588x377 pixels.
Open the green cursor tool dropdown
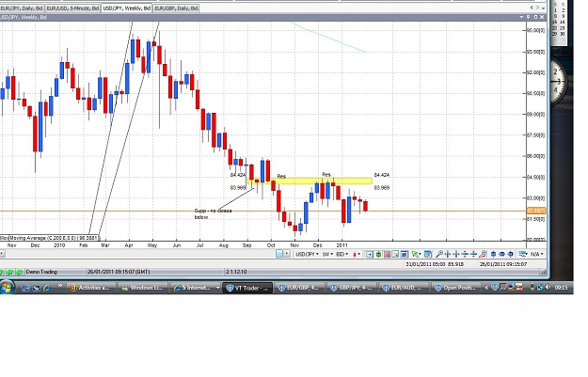click(x=416, y=255)
